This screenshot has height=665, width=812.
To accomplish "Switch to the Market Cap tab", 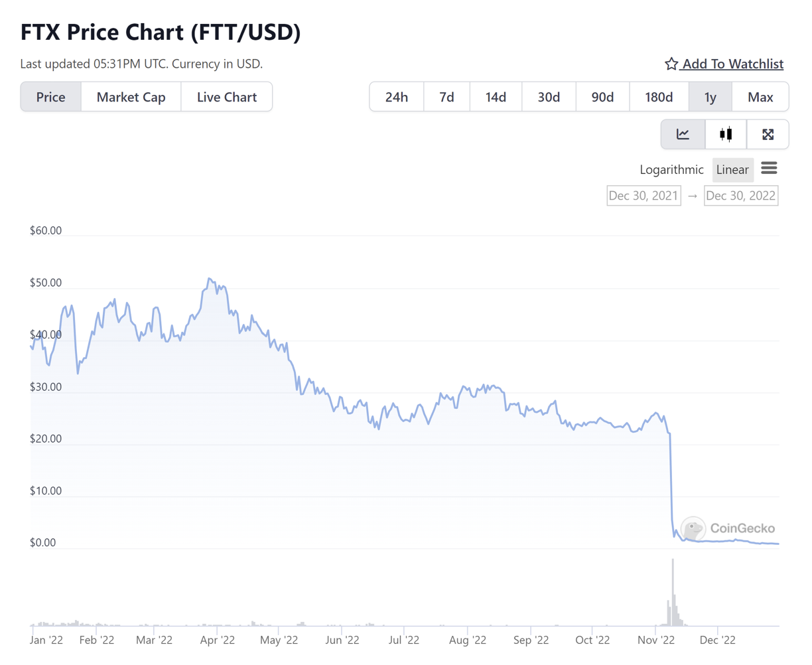I will pyautogui.click(x=131, y=97).
